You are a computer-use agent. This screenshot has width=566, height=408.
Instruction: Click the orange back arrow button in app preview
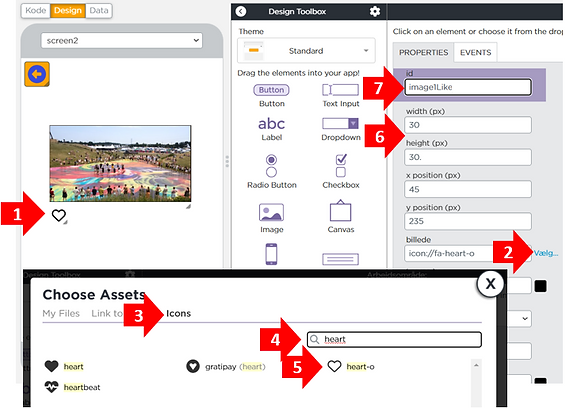tap(37, 74)
